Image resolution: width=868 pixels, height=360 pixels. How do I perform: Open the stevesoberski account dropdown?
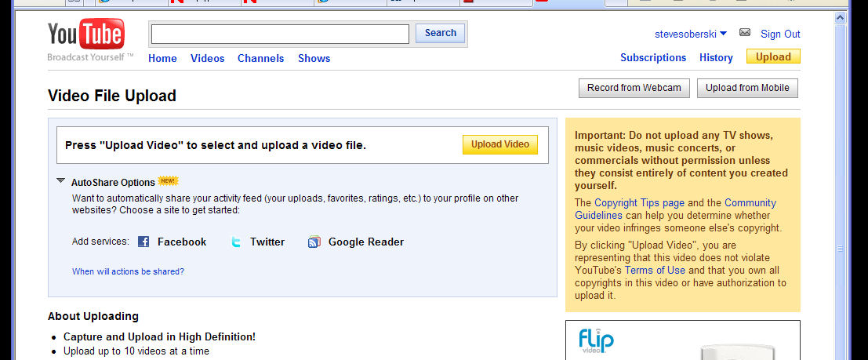[691, 34]
